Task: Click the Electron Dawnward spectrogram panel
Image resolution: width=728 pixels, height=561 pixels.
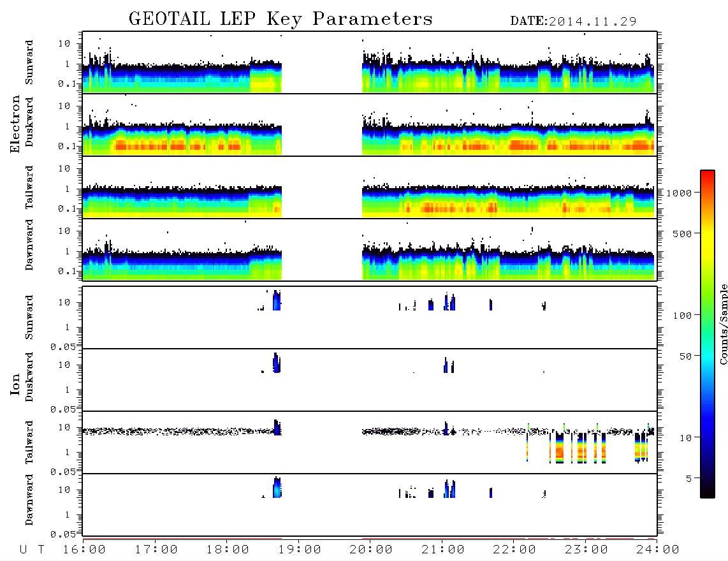Action: point(370,249)
